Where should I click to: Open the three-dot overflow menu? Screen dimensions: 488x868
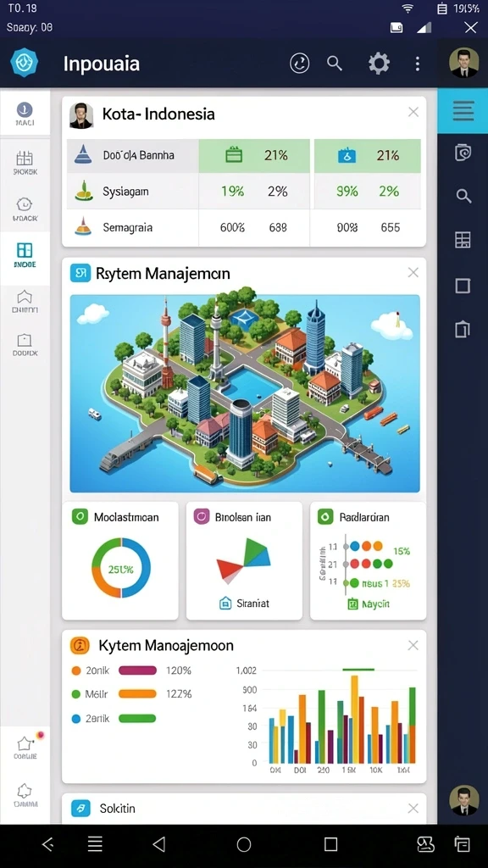[x=418, y=63]
